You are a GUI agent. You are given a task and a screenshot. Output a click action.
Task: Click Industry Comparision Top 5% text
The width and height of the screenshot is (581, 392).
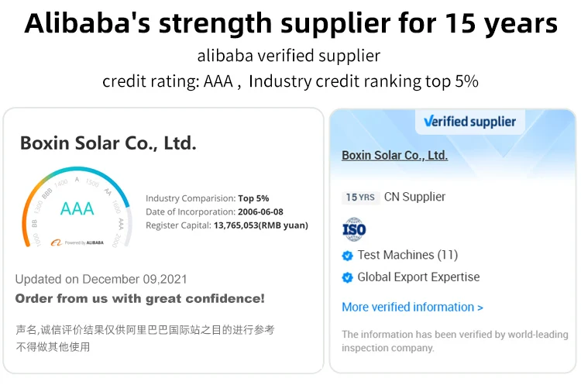click(207, 198)
